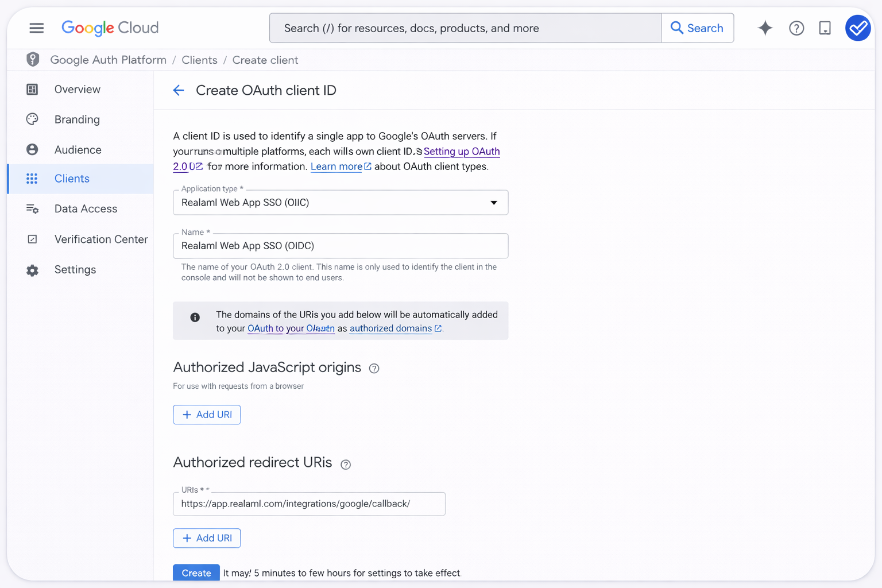The width and height of the screenshot is (882, 588).
Task: Open the Learn more link
Action: coord(336,167)
